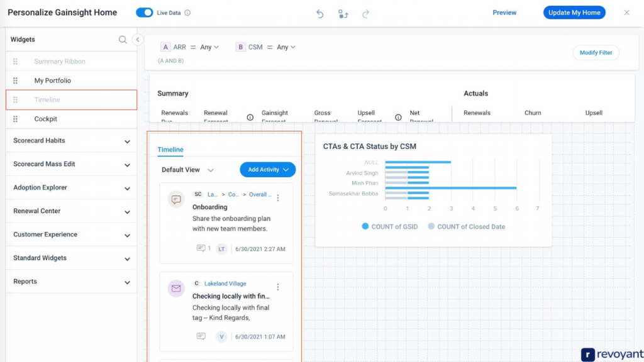This screenshot has width=644, height=362.
Task: Toggle the COUNT of Closed Date legend swatch
Action: coord(431,226)
